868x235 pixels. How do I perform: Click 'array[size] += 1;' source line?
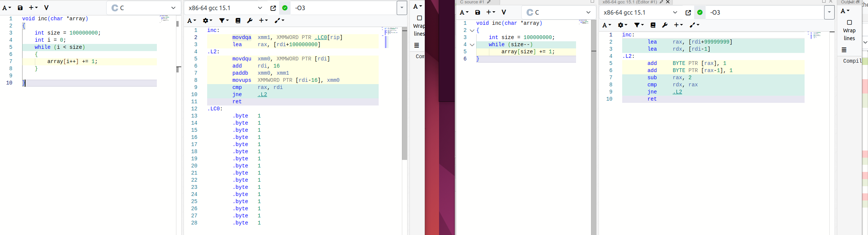click(x=526, y=52)
